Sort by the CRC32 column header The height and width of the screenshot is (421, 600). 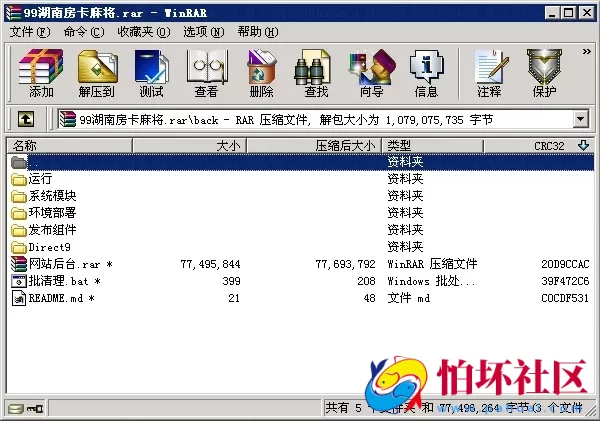[538, 146]
